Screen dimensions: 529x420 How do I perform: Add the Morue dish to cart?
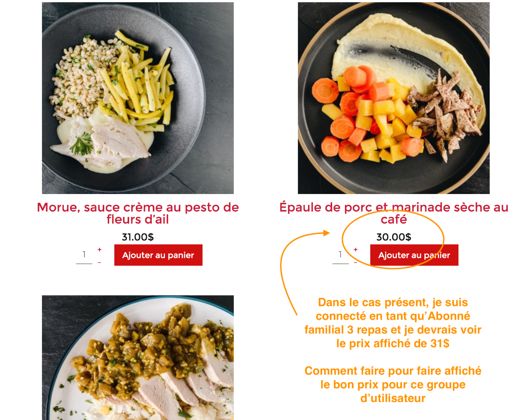(158, 255)
